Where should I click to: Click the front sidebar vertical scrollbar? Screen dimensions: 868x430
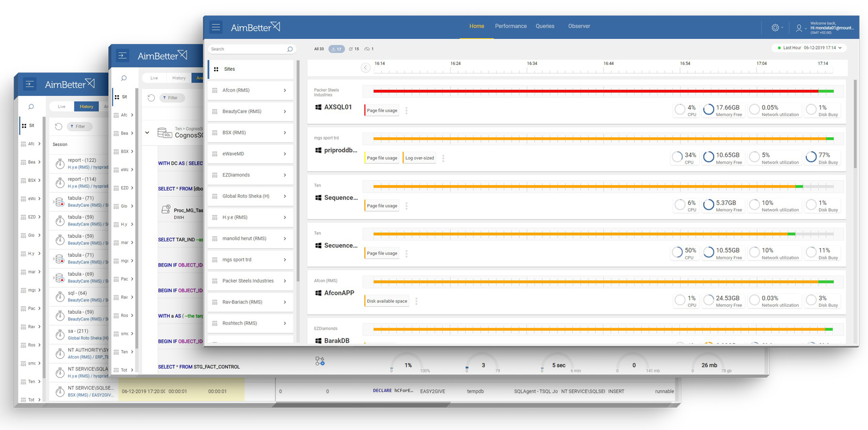coord(298,170)
